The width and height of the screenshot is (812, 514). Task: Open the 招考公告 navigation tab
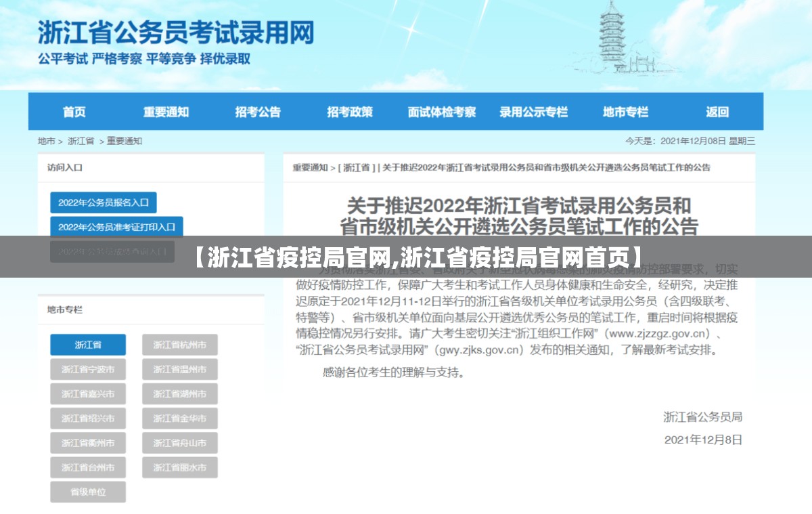pyautogui.click(x=258, y=112)
